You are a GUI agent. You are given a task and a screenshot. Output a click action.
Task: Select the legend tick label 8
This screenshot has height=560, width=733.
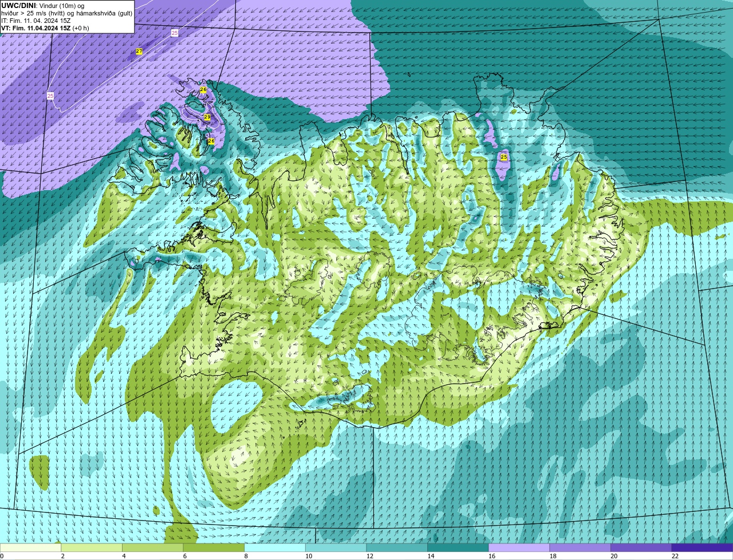coord(246,556)
